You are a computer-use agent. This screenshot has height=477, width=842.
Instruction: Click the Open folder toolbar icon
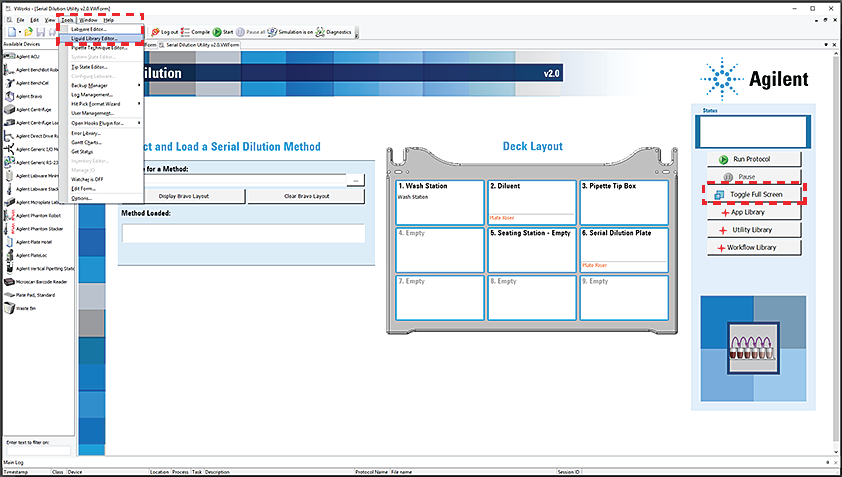point(28,32)
